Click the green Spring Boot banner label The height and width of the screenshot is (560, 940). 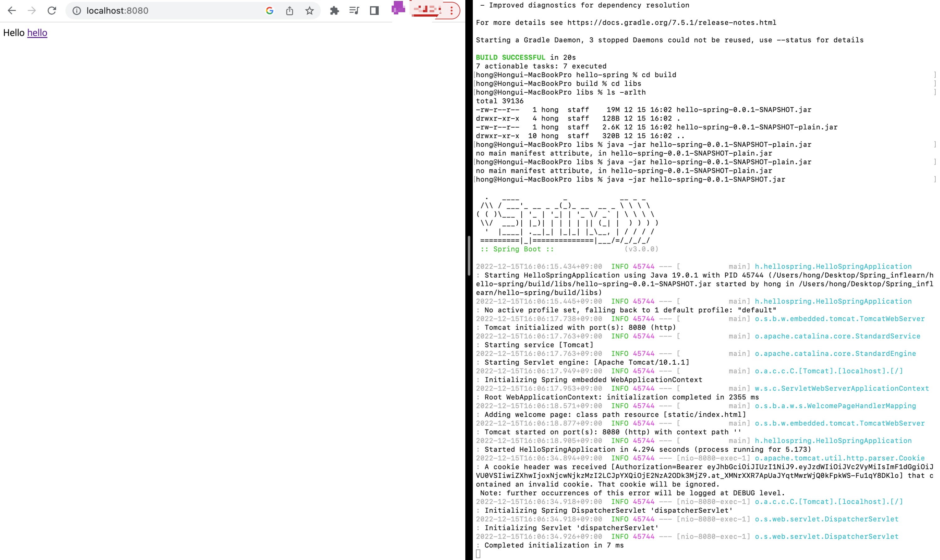pos(517,249)
